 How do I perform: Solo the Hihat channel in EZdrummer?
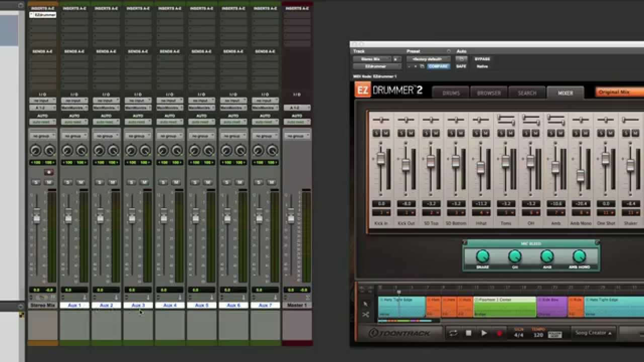[x=476, y=133]
